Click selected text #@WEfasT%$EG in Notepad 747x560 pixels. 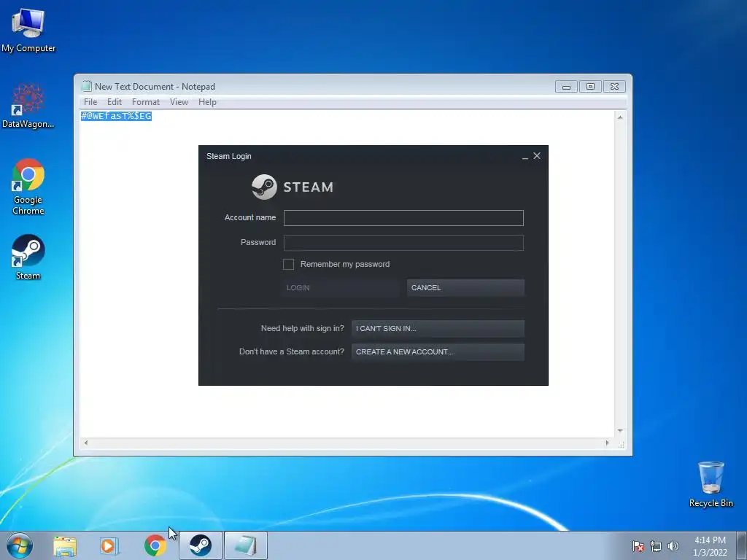click(116, 116)
